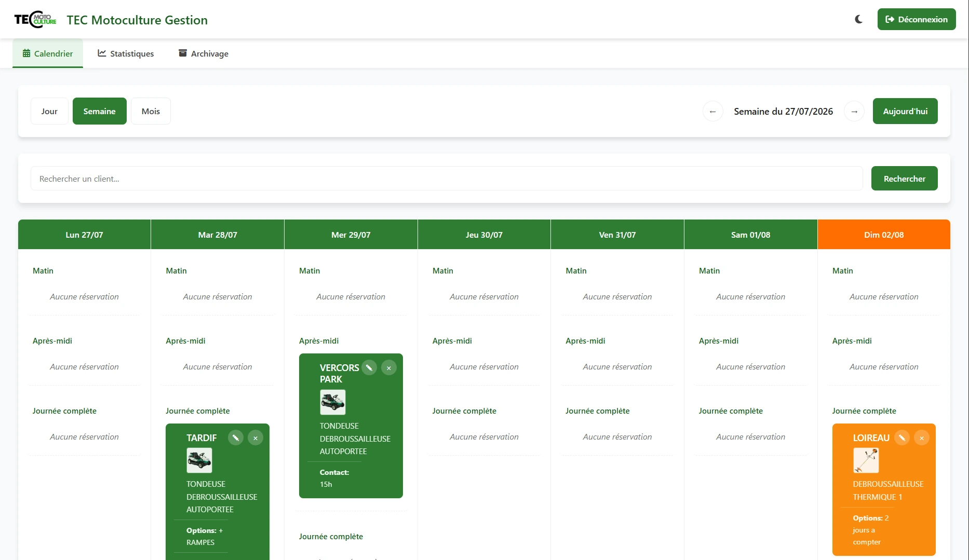Click Semaine du 27/07/2026 label
The width and height of the screenshot is (969, 560).
coord(783,112)
